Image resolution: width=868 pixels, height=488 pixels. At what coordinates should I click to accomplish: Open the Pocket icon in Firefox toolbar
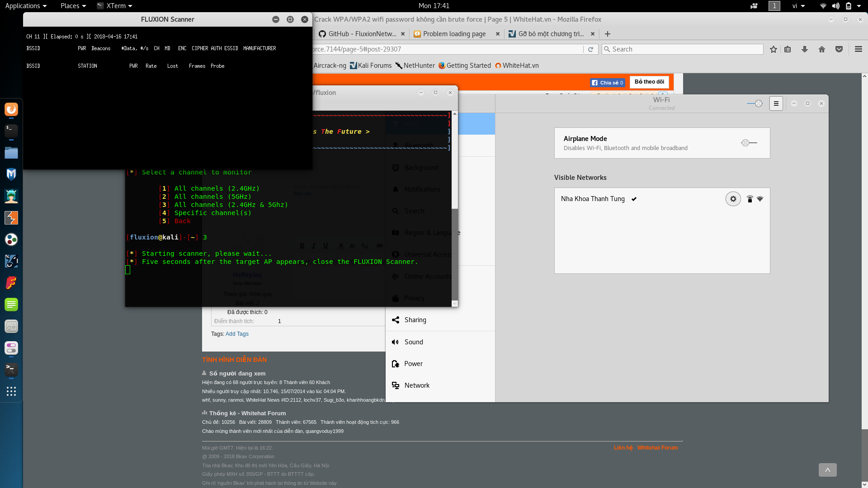839,49
